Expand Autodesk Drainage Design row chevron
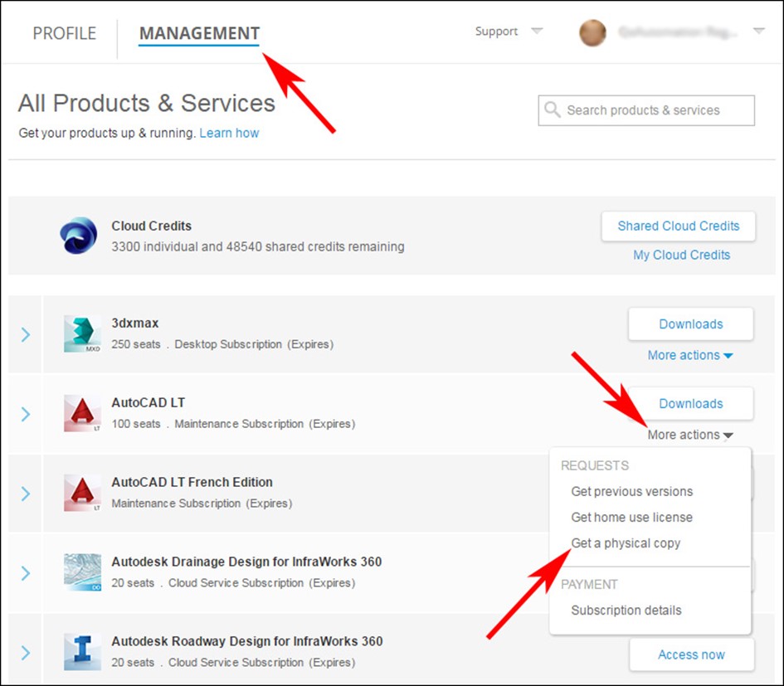 click(26, 573)
